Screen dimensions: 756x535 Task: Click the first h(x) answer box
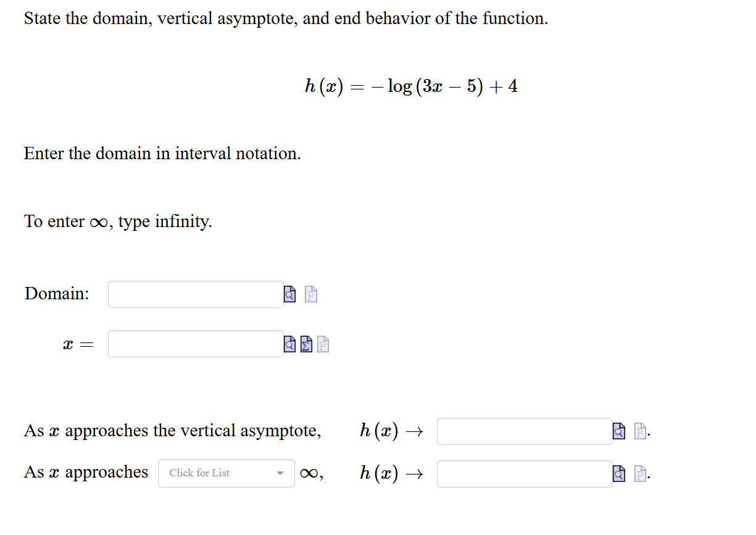[523, 431]
